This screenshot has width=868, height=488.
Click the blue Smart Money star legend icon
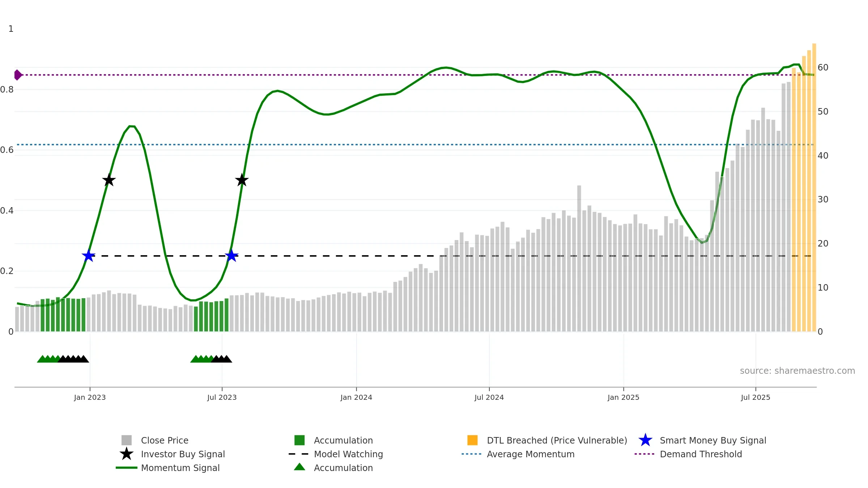click(645, 440)
